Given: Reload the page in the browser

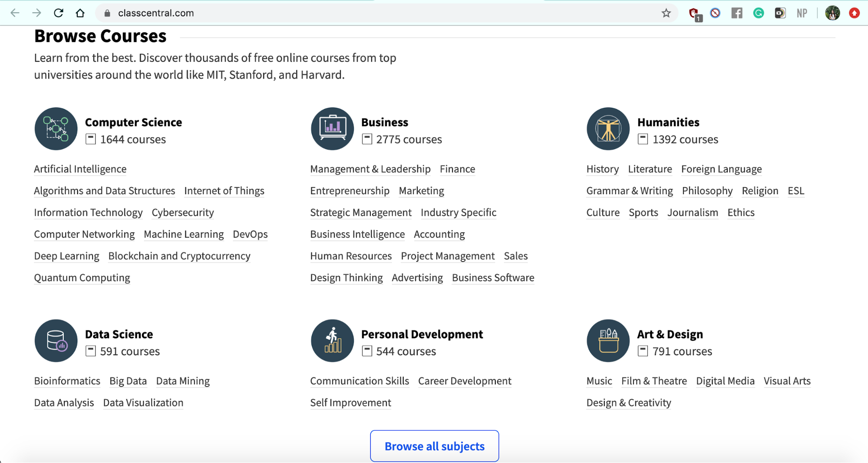Looking at the screenshot, I should (x=59, y=13).
